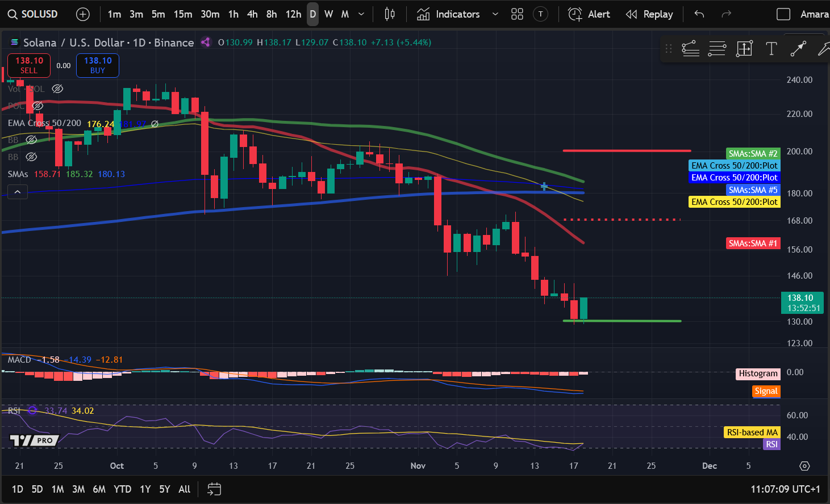Open the symbol search magnifier
Viewport: 830px width, 504px height.
pos(12,14)
